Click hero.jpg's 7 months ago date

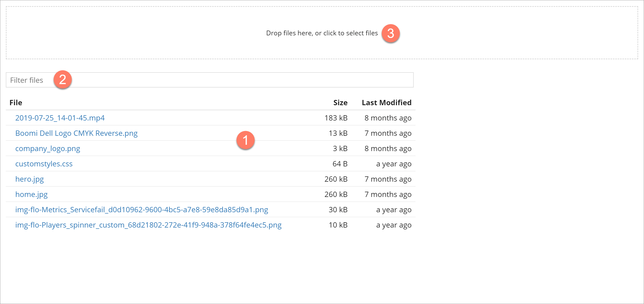click(x=388, y=179)
